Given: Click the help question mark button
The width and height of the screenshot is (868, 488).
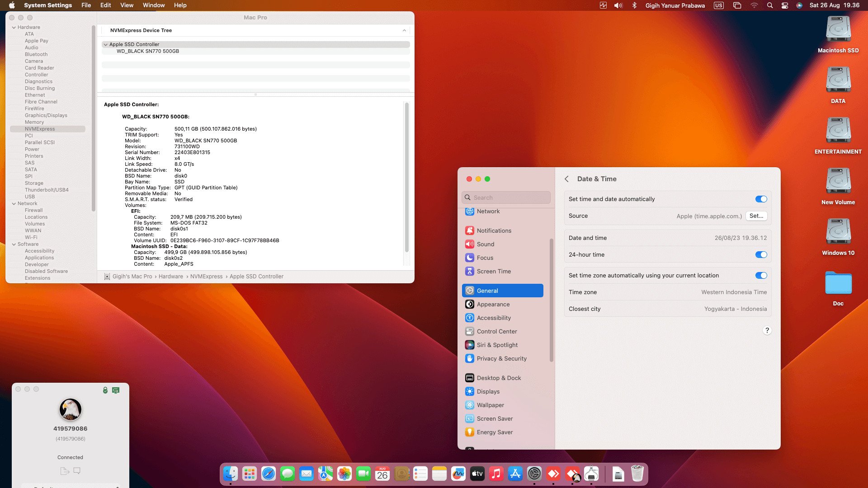Looking at the screenshot, I should tap(767, 330).
